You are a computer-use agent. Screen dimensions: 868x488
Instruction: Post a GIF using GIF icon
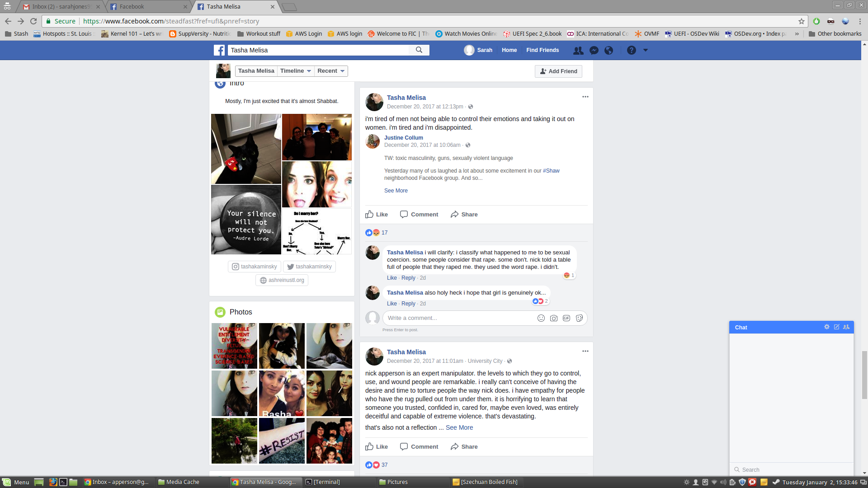tap(566, 318)
